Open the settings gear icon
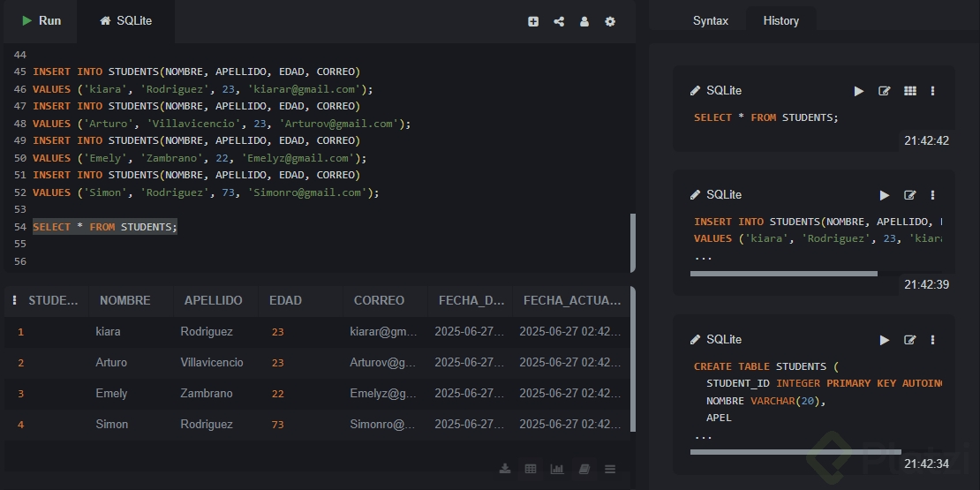 (x=610, y=21)
